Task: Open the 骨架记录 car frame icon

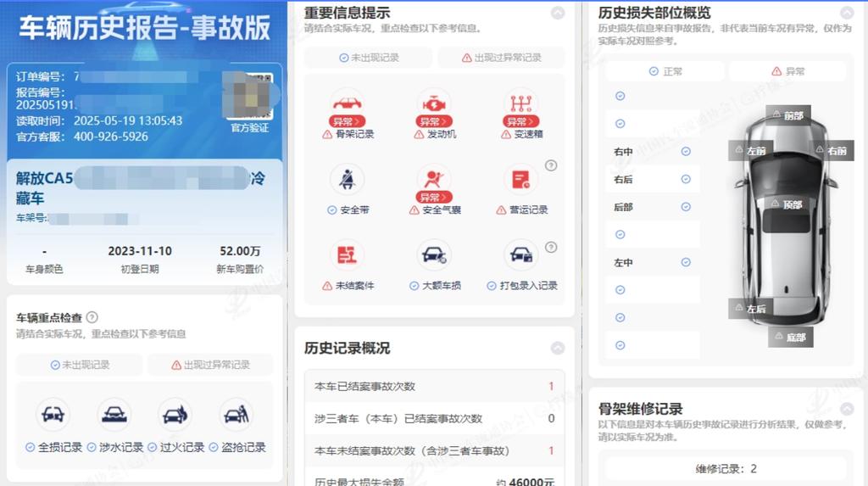Action: click(347, 103)
